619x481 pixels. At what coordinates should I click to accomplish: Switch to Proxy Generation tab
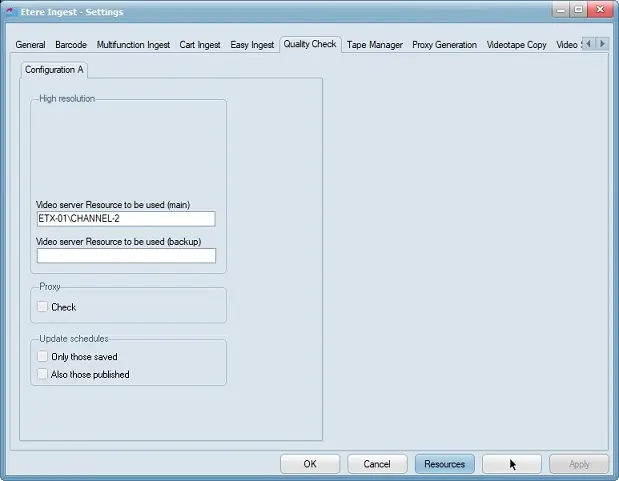click(444, 45)
